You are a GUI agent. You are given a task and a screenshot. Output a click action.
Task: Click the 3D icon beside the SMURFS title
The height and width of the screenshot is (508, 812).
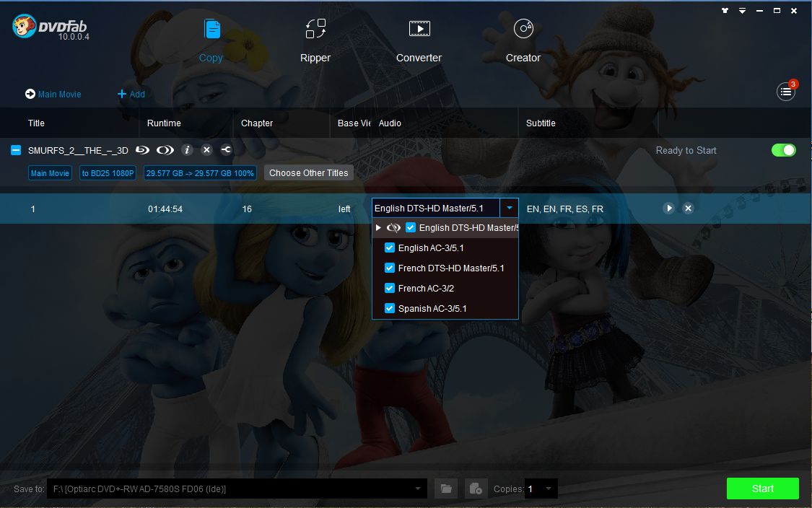coord(165,150)
